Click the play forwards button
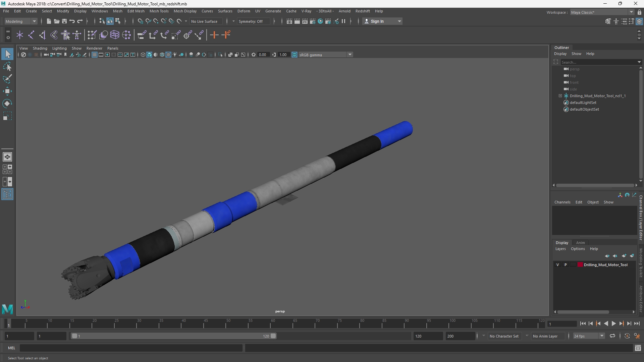 click(613, 323)
